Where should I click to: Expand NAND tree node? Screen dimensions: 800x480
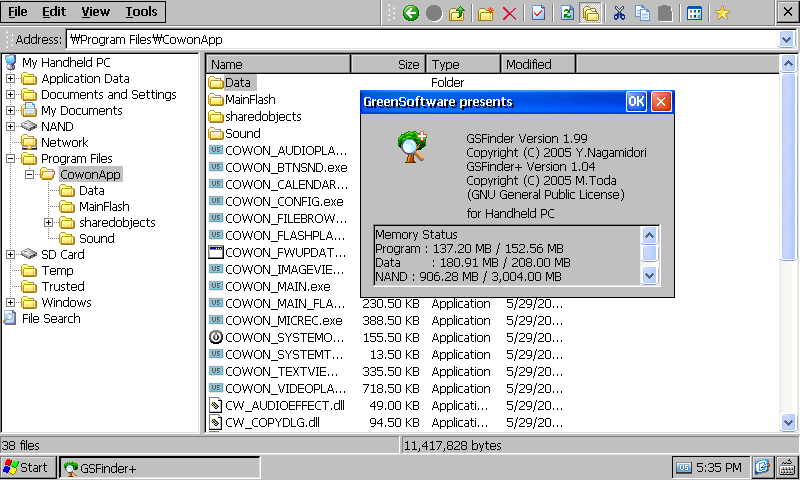[x=10, y=127]
